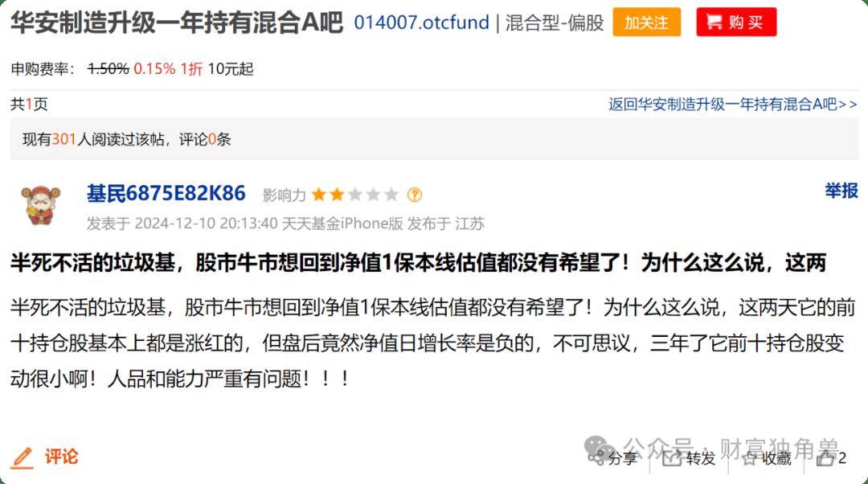Click the orange question mark help icon

(x=415, y=195)
